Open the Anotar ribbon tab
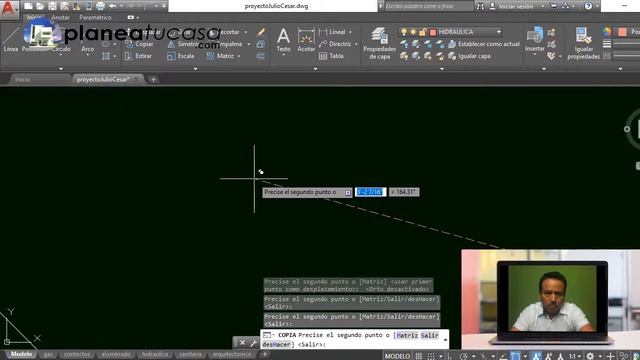This screenshot has width=640, height=360. pyautogui.click(x=60, y=18)
